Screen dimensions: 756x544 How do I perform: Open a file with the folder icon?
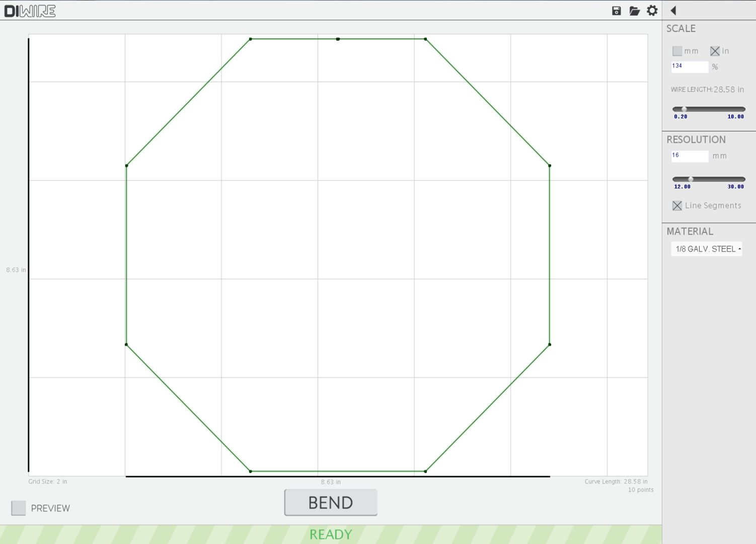(634, 11)
